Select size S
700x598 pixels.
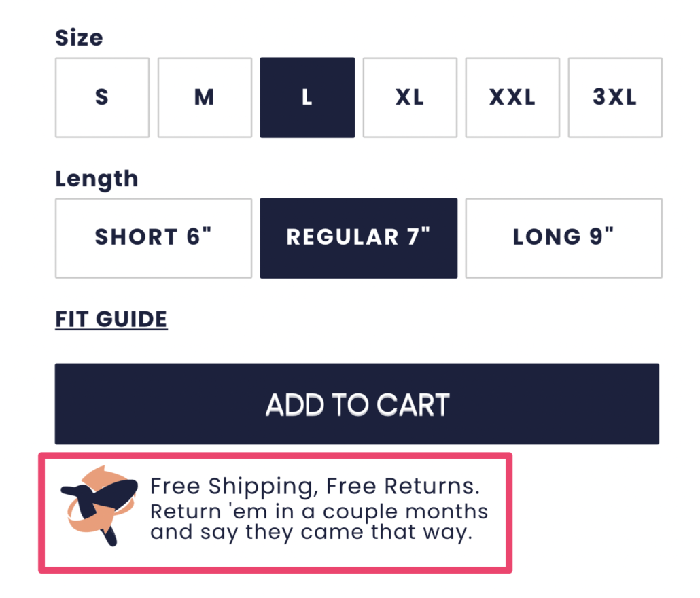tap(101, 96)
